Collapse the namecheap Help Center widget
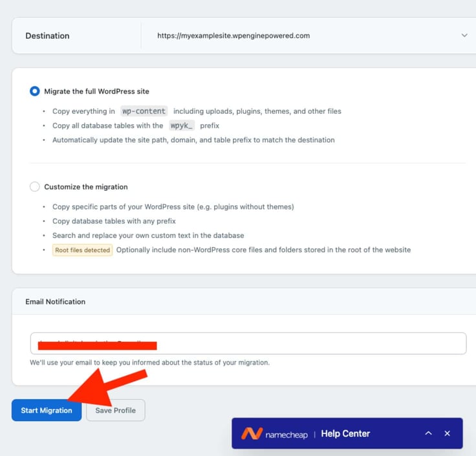 (428, 433)
